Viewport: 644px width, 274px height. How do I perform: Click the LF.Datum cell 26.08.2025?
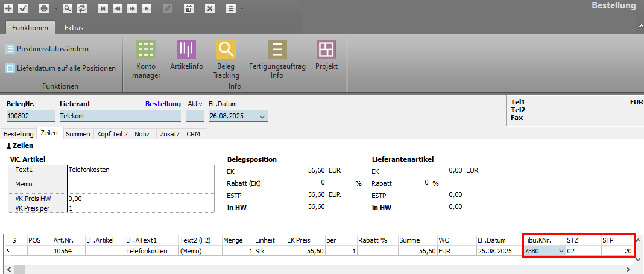click(499, 250)
